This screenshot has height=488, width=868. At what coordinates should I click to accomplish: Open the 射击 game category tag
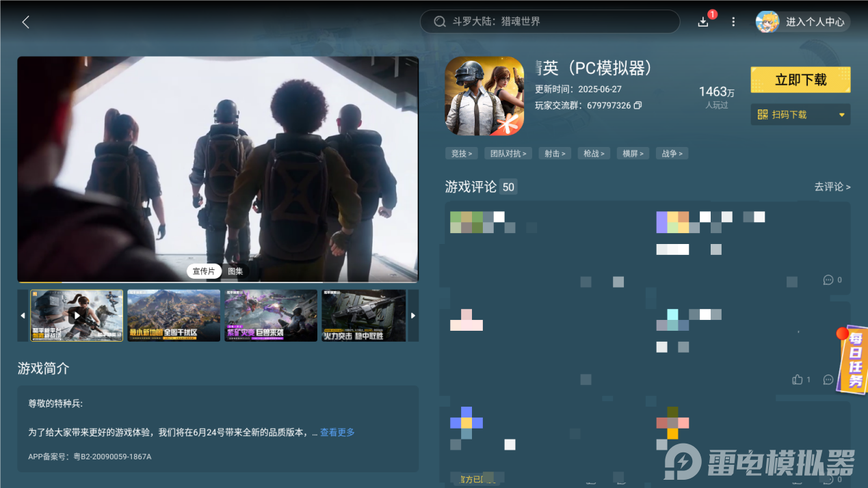pos(554,153)
